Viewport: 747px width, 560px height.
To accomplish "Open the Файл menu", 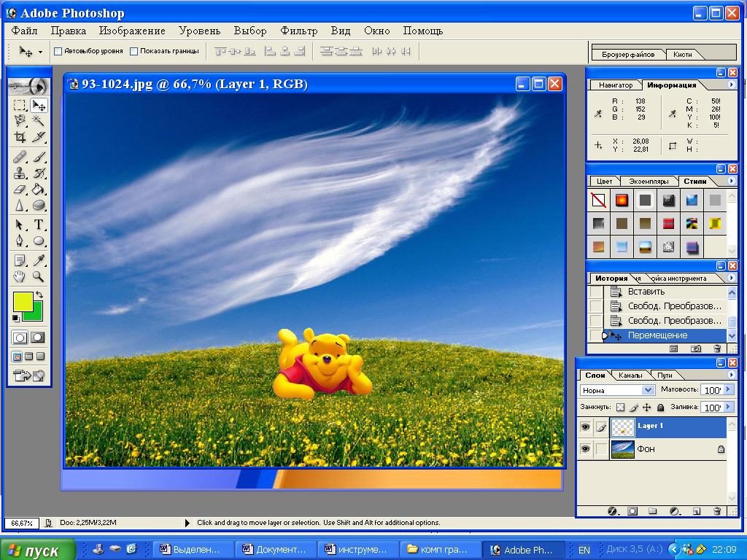I will point(25,31).
